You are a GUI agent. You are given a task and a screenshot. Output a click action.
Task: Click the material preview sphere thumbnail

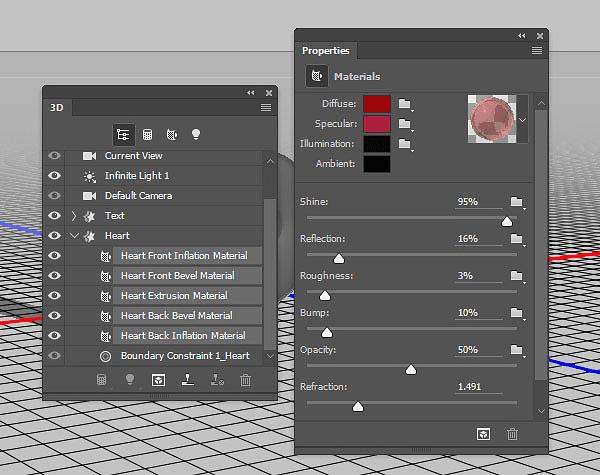click(x=492, y=119)
